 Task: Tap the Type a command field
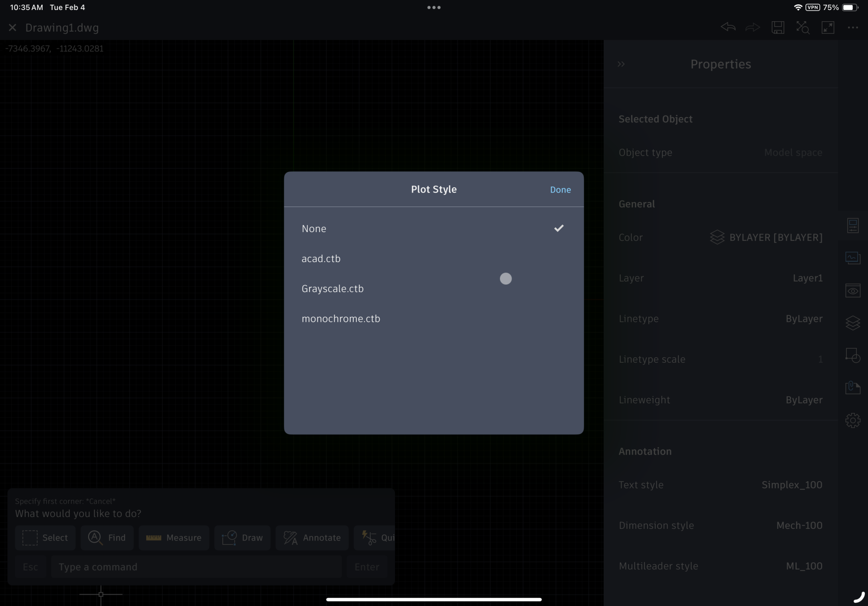(x=196, y=567)
